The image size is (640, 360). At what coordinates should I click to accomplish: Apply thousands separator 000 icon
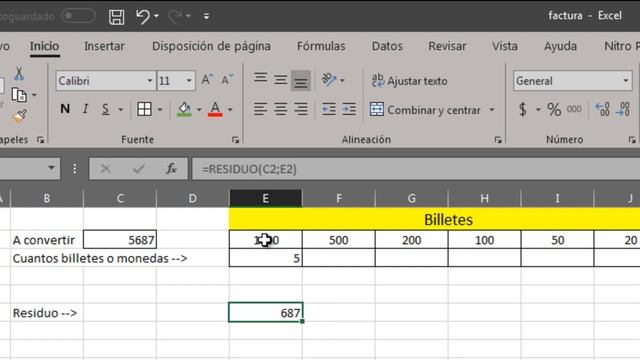[574, 109]
